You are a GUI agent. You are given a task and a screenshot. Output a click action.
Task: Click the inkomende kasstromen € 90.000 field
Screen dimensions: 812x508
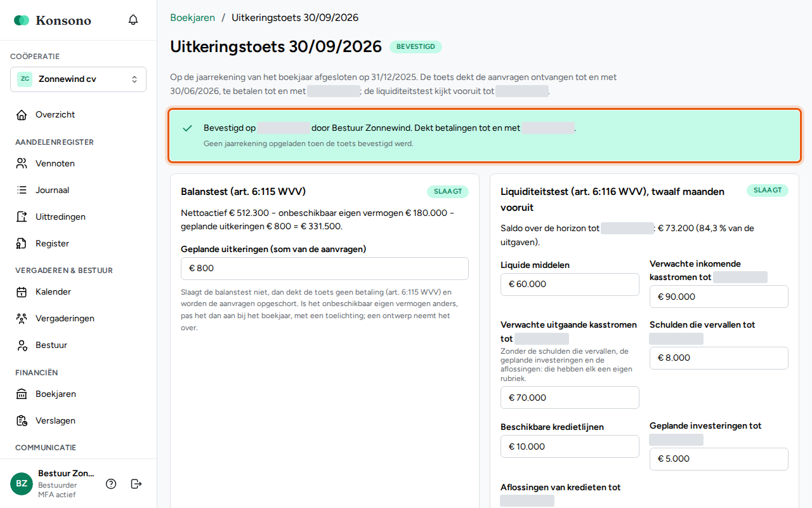coord(719,297)
